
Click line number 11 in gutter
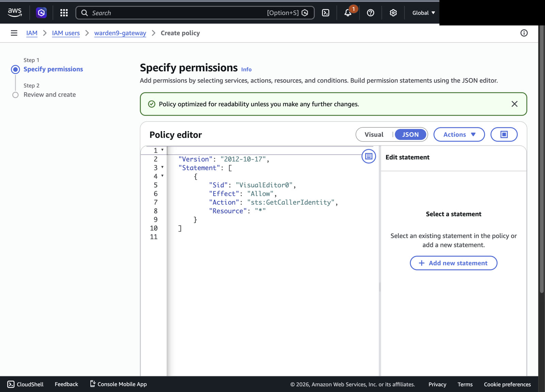click(154, 237)
